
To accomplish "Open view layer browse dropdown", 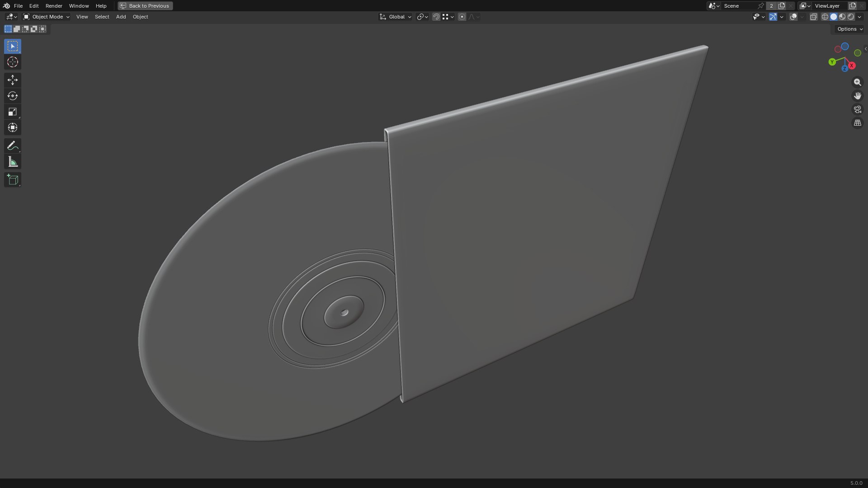I will pos(805,6).
